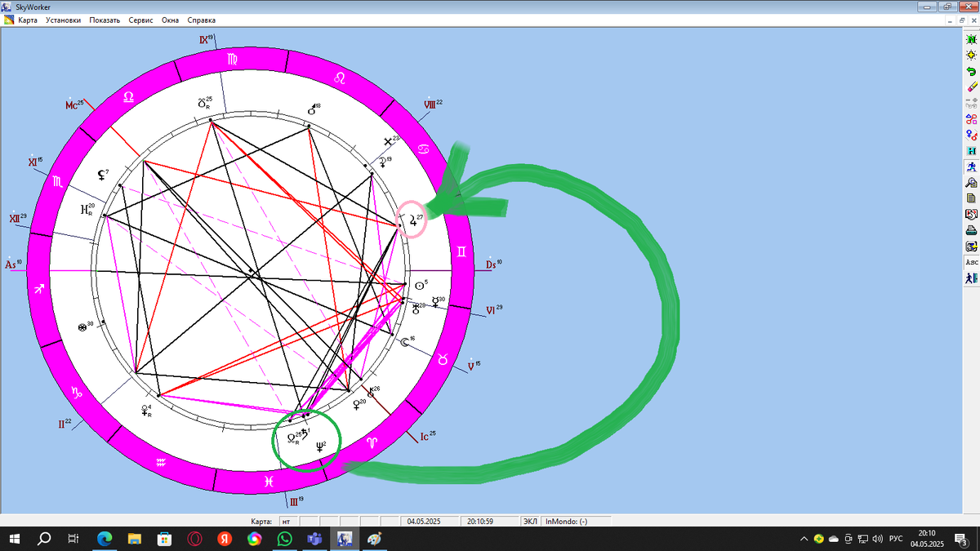Click the Part of Fortune glyph at 30
The image size is (980, 551).
[81, 327]
